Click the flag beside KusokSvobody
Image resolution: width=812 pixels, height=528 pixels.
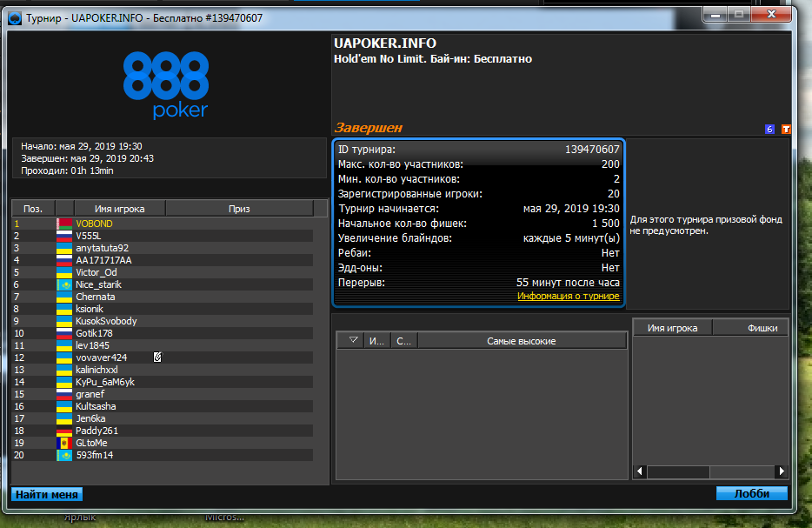(64, 321)
